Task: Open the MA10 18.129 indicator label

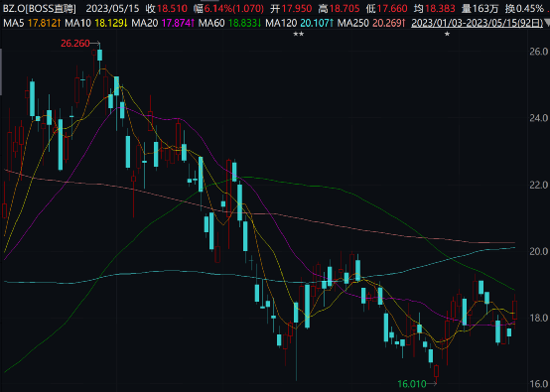Action: click(96, 24)
